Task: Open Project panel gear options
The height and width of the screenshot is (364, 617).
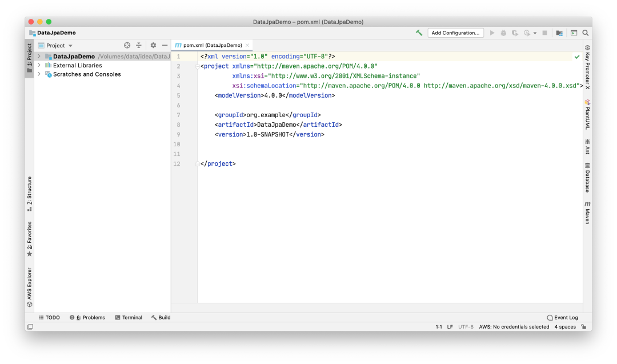Action: point(153,45)
